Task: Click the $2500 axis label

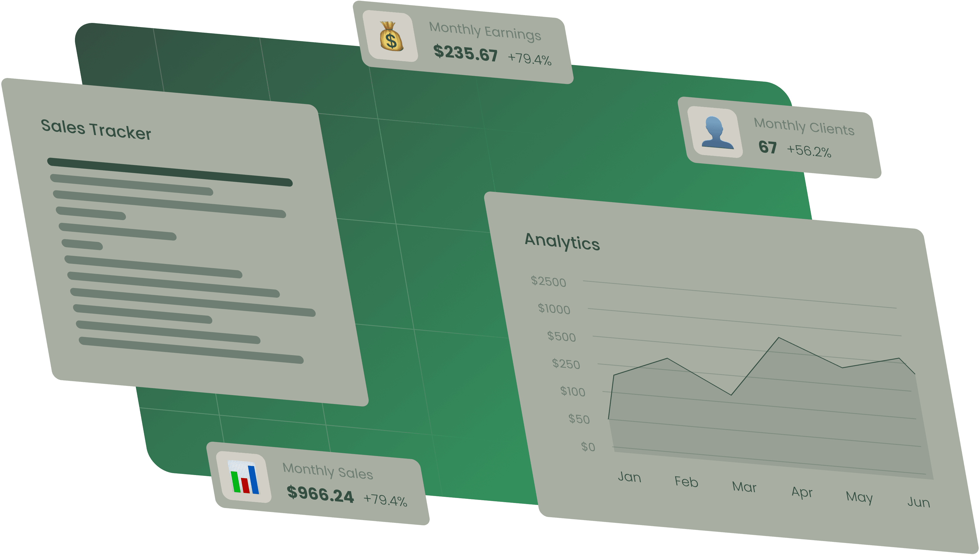Action: [548, 281]
